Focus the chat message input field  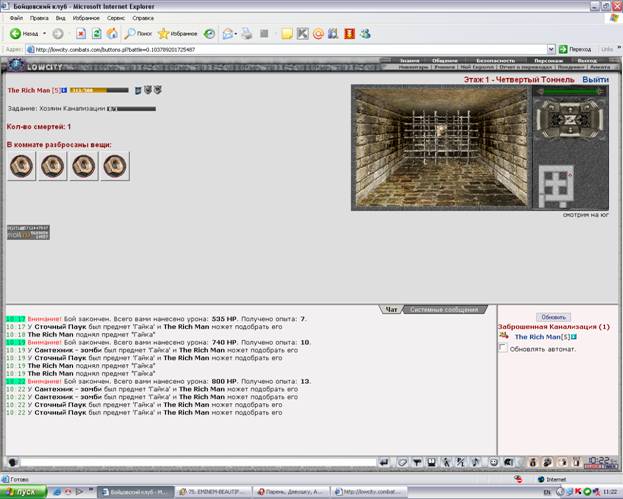point(198,462)
